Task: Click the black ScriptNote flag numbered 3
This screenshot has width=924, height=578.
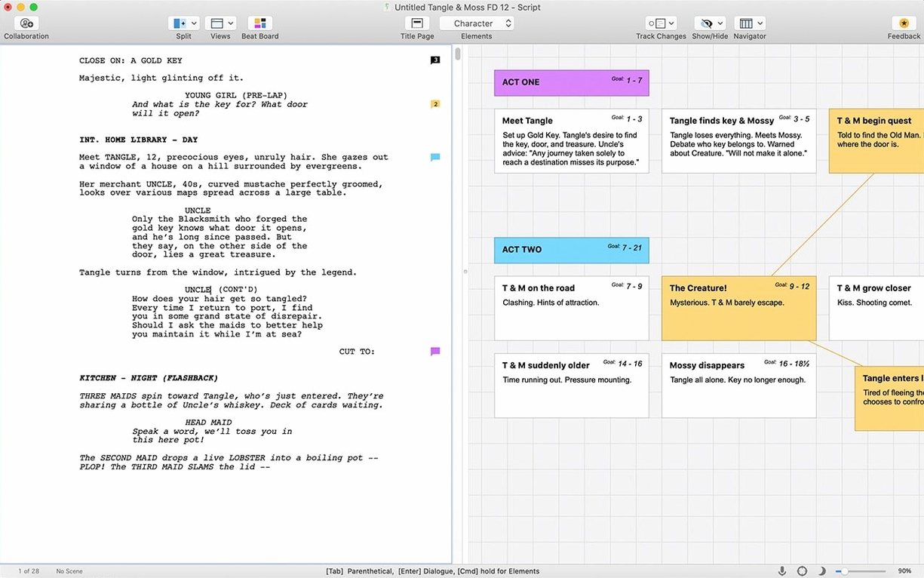Action: click(435, 60)
